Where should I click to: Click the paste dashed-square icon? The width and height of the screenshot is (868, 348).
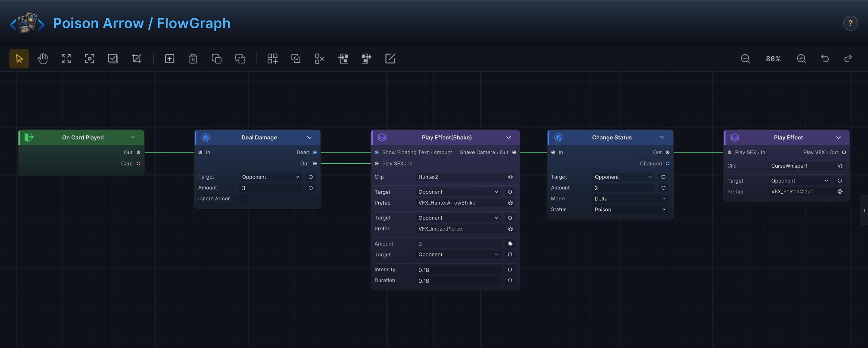point(240,59)
